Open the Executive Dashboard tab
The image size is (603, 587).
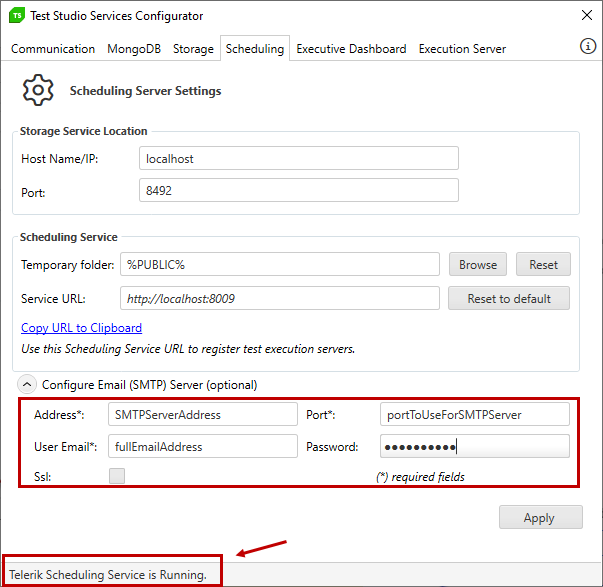351,49
